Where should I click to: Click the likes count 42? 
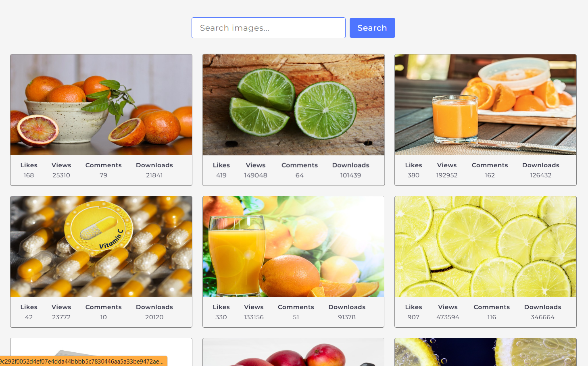click(29, 317)
